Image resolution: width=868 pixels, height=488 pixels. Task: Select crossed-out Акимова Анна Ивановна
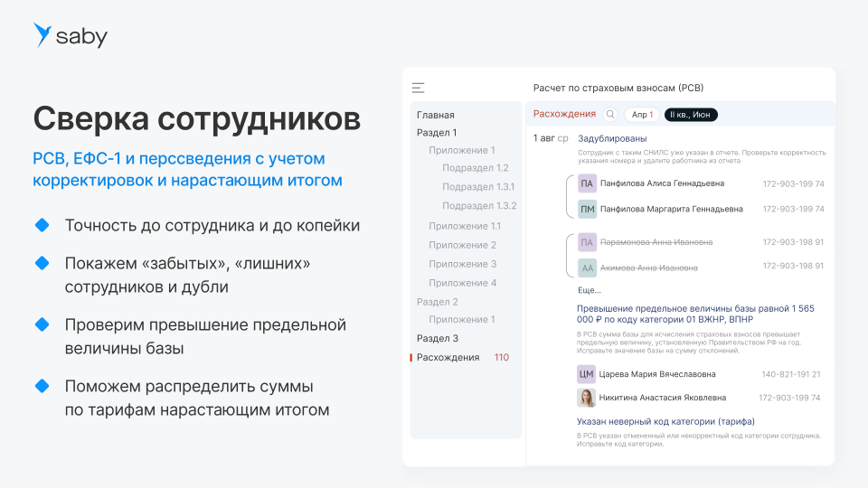tap(649, 267)
